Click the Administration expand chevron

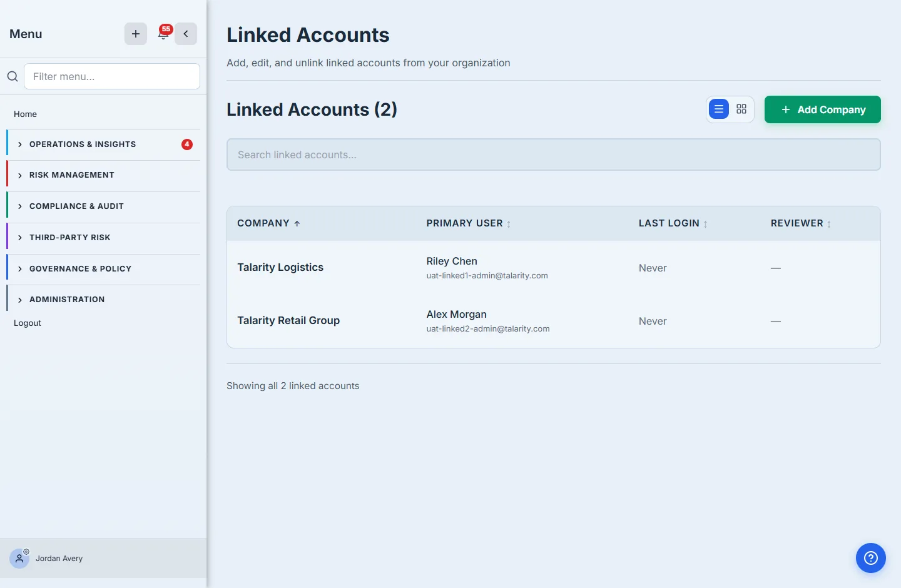pos(20,300)
